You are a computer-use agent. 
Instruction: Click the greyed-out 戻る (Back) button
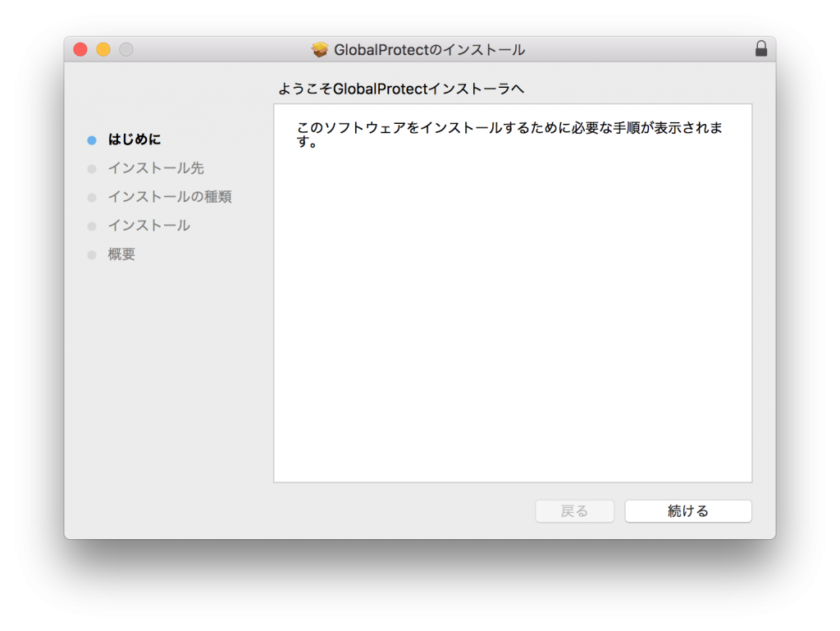click(574, 511)
